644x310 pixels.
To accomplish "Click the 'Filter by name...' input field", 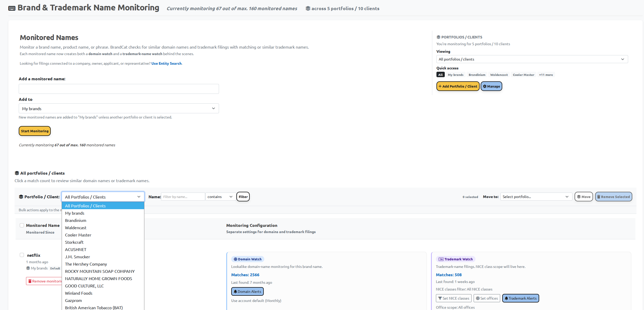I will click(x=183, y=197).
